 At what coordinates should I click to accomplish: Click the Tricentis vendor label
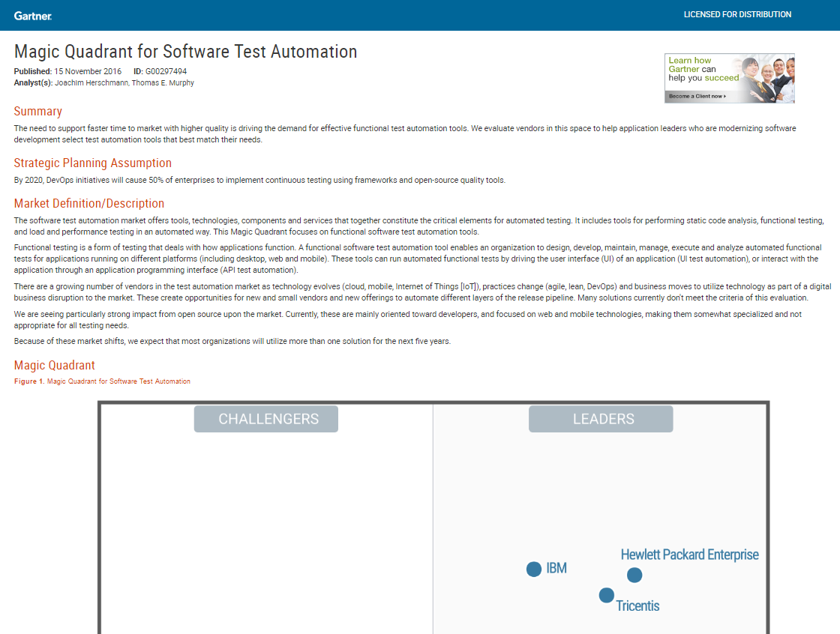[637, 606]
